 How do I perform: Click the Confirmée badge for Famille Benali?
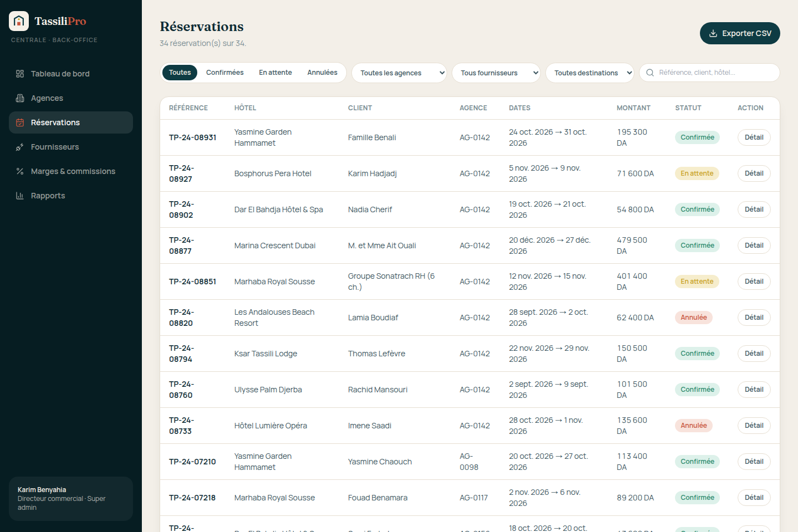[697, 137]
